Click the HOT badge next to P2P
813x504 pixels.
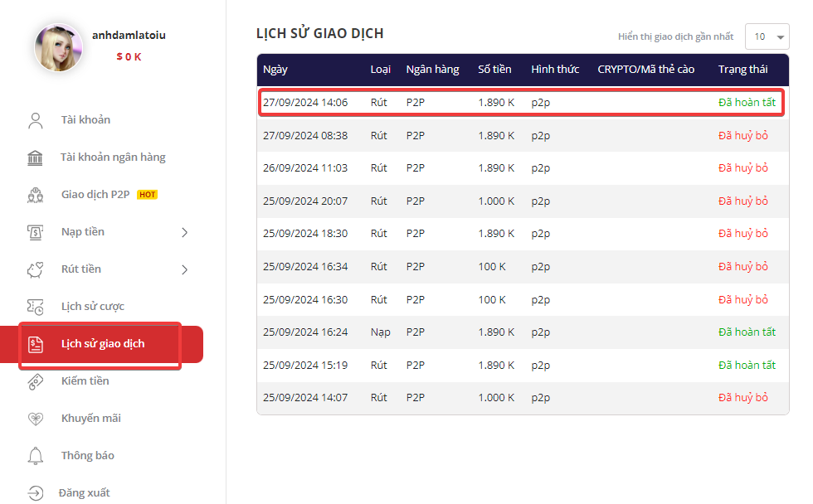coord(148,195)
